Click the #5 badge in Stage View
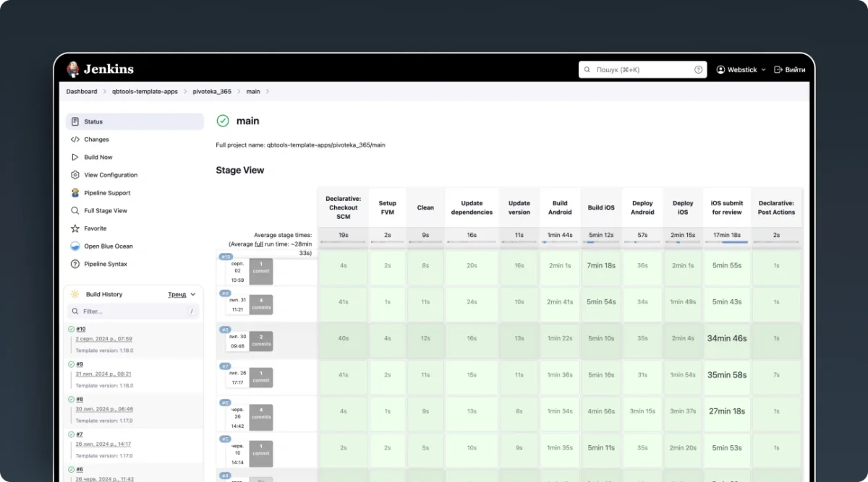Image resolution: width=868 pixels, height=482 pixels. coord(224,439)
